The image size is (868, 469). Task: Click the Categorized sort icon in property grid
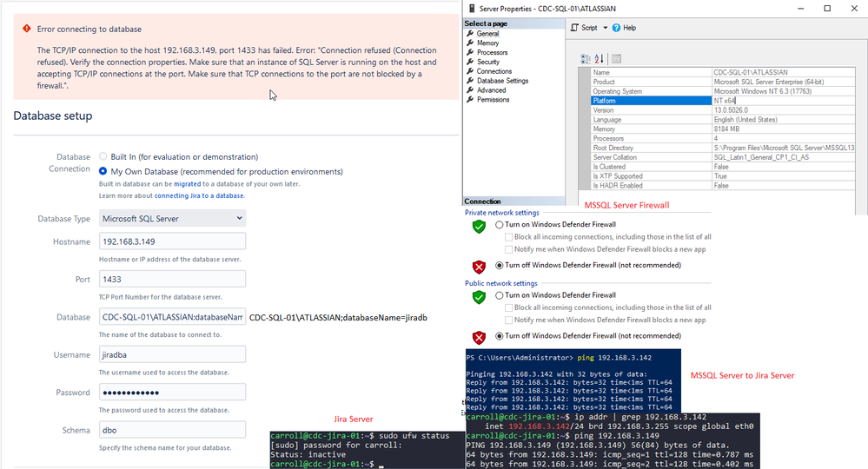[x=585, y=59]
